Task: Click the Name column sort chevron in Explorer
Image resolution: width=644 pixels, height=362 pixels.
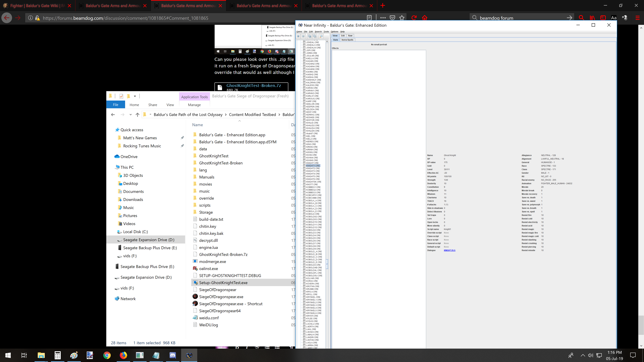Action: tap(239, 121)
